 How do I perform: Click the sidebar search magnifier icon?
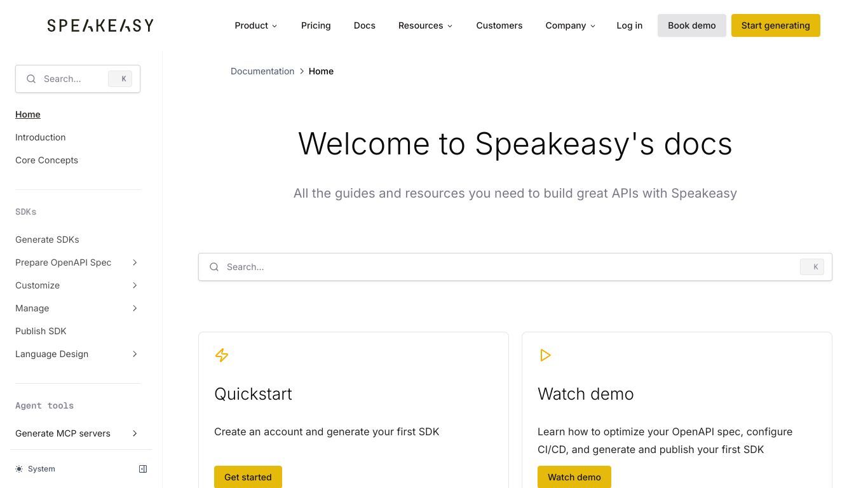pyautogui.click(x=31, y=79)
